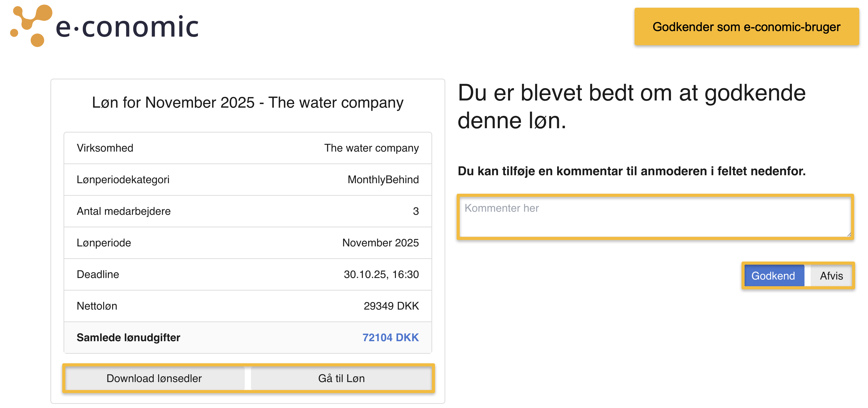Click the "Du kan tilføje en kommentar" instruction text
The image size is (868, 408).
click(x=631, y=171)
